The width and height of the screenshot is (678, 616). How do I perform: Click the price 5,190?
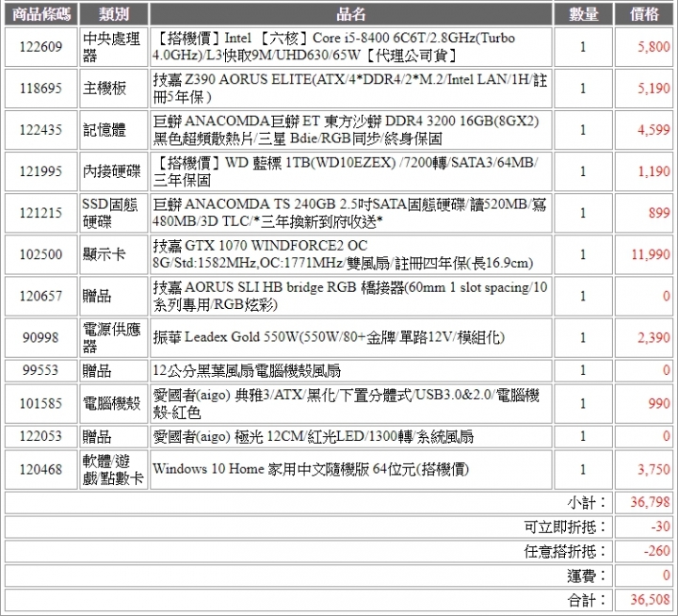[654, 89]
